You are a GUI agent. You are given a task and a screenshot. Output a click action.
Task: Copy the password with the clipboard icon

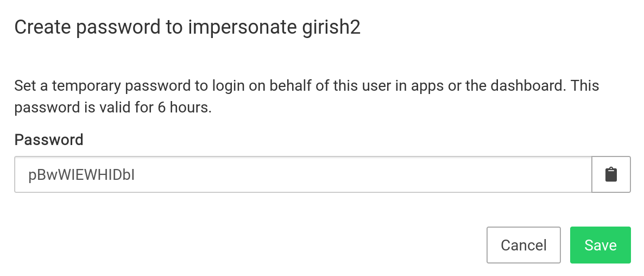(x=611, y=174)
